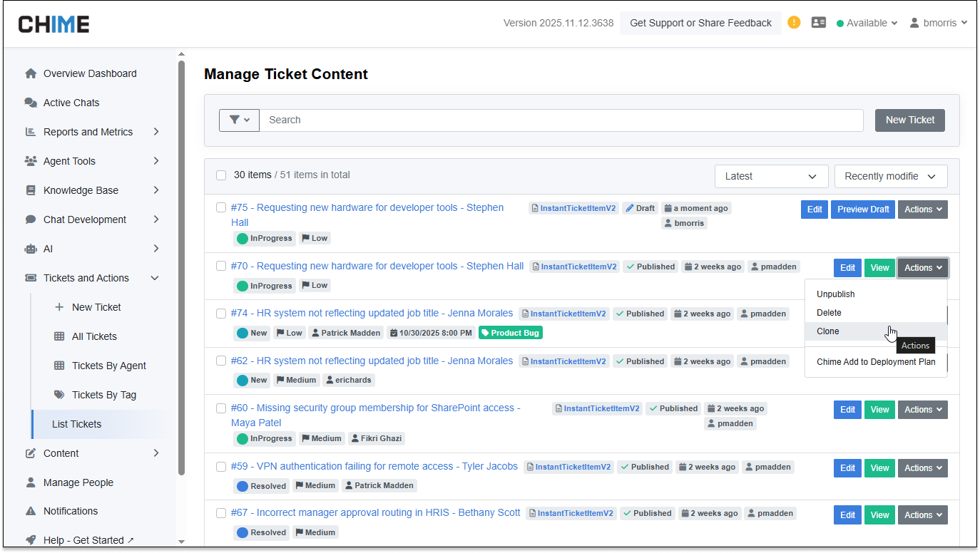Open ticket #59 VPN authentication link
The width and height of the screenshot is (980, 553).
pos(374,466)
